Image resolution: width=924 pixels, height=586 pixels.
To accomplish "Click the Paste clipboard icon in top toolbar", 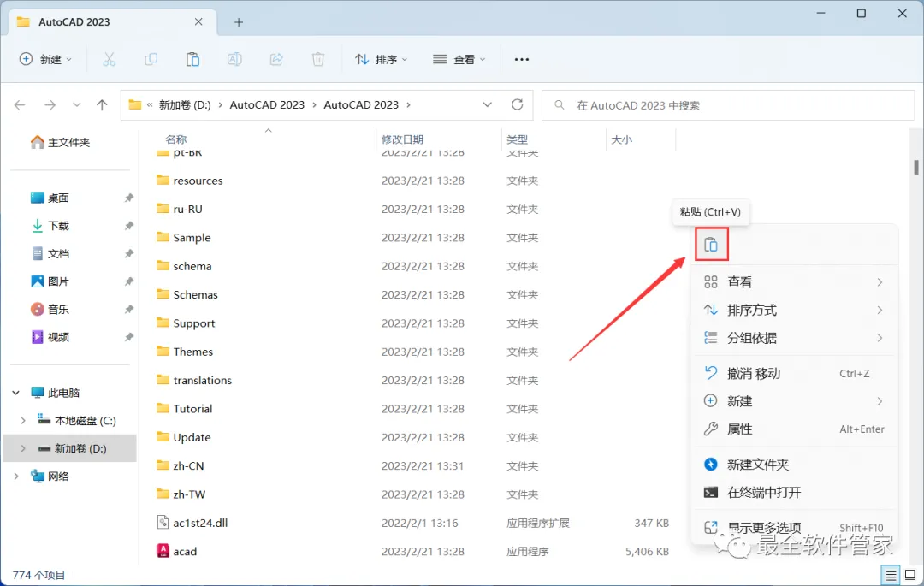I will (192, 59).
